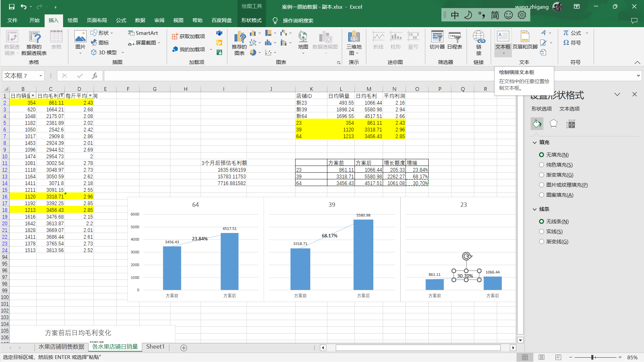Insert a slicer (切片器)
644x362 pixels.
tap(437, 40)
